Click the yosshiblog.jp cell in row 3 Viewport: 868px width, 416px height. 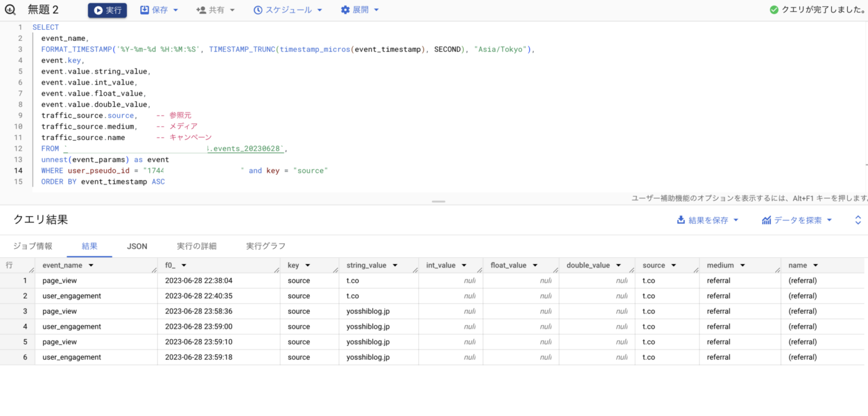pos(368,311)
